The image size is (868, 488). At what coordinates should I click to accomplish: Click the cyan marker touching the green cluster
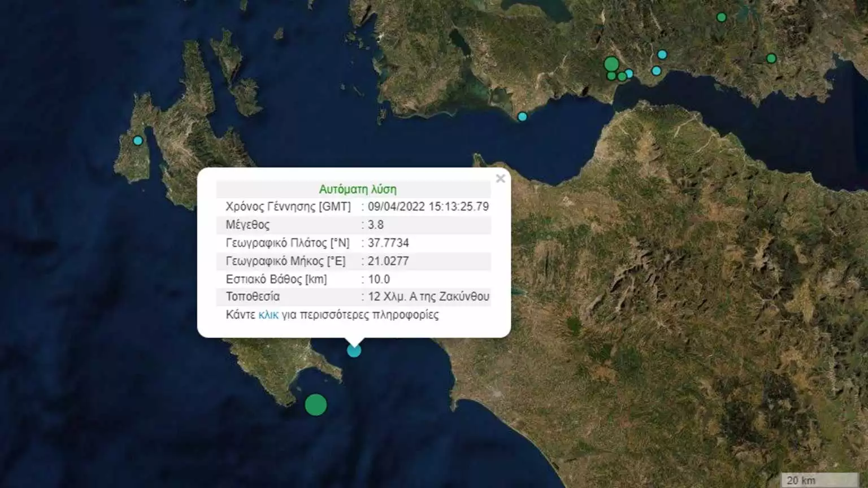(x=629, y=73)
